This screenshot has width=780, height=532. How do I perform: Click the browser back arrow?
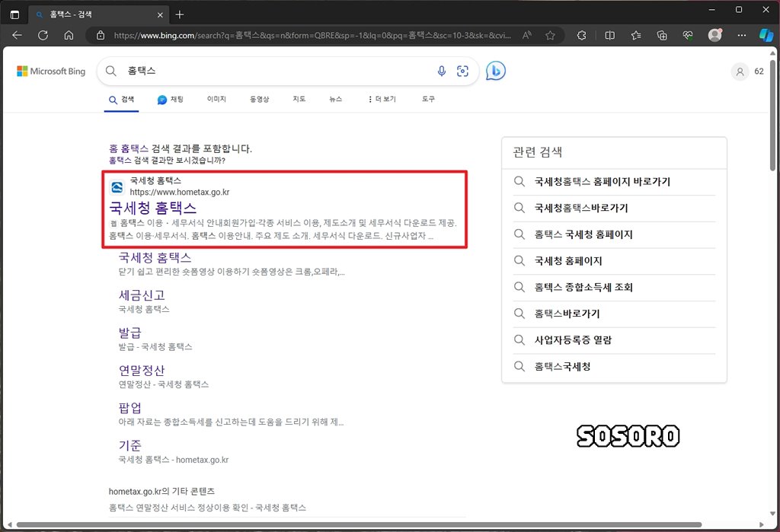click(18, 35)
